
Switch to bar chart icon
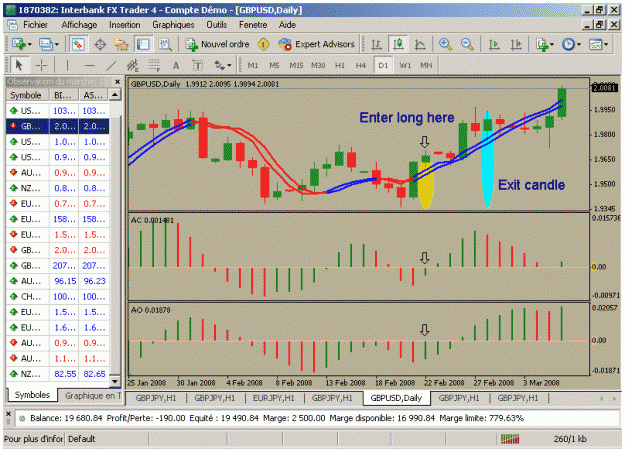377,44
